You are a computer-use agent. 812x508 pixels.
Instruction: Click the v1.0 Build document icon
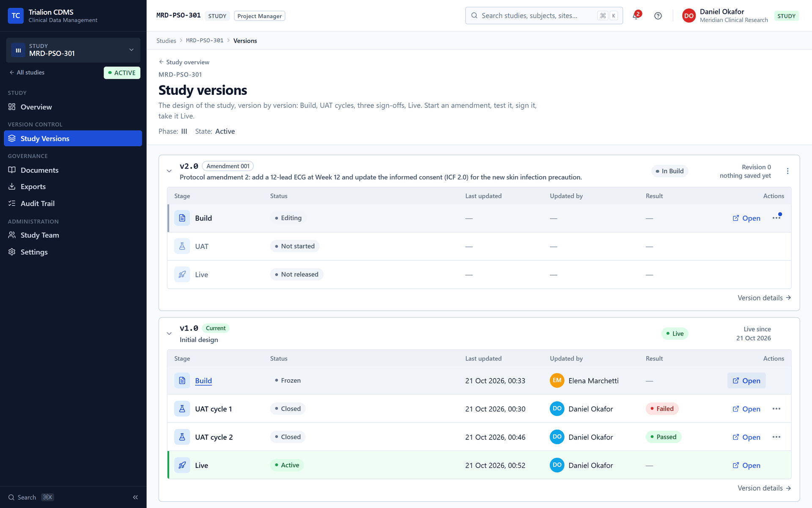coord(182,381)
